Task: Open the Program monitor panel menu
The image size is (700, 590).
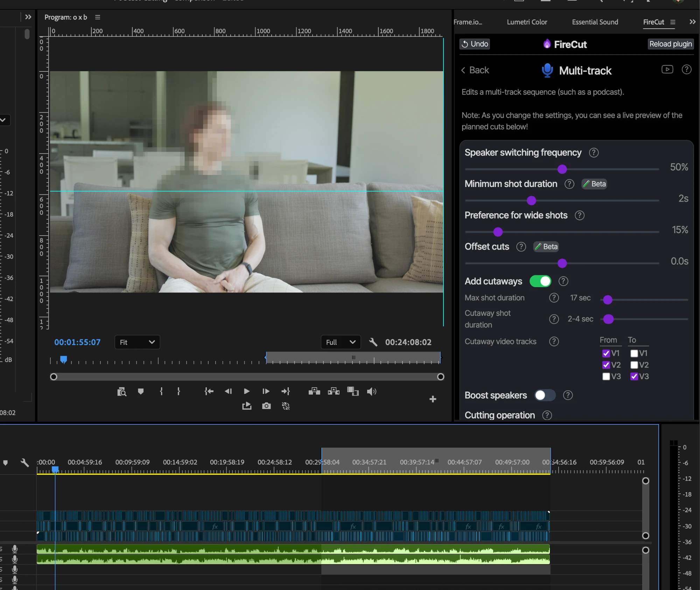Action: (98, 17)
